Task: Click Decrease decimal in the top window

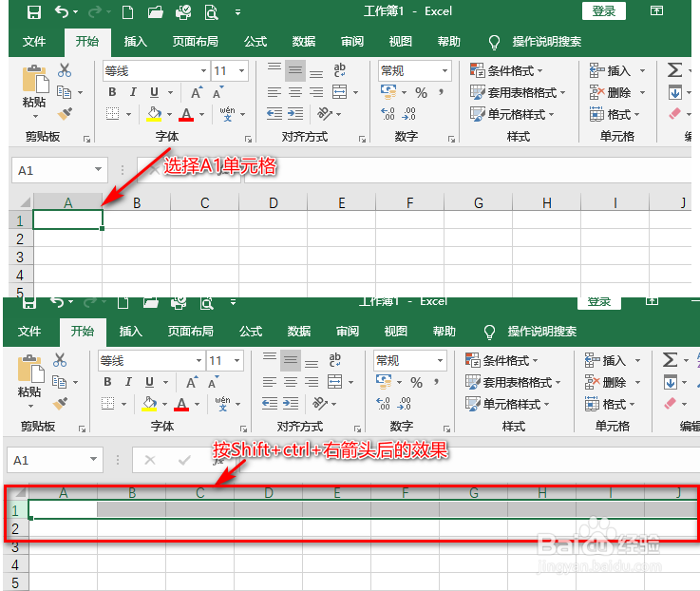Action: click(408, 114)
